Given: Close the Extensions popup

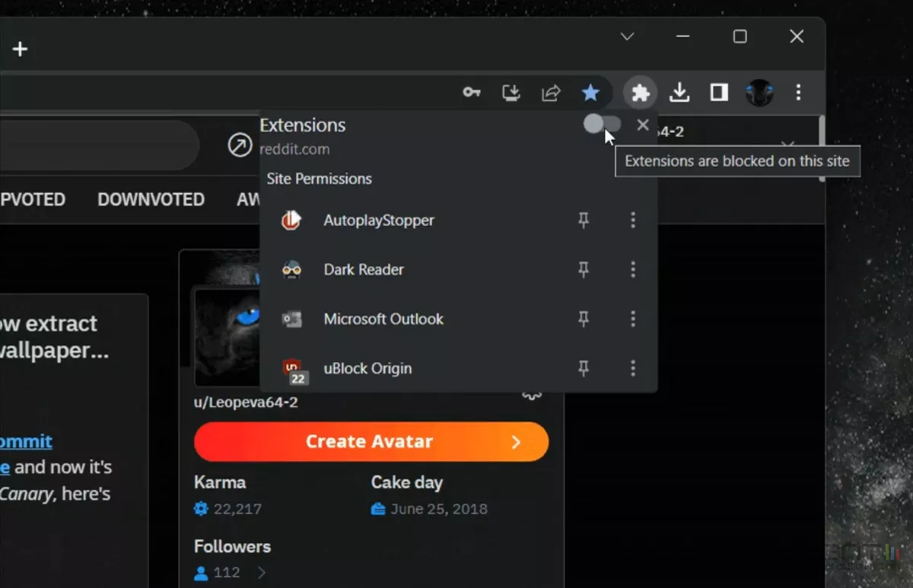Looking at the screenshot, I should [x=643, y=125].
